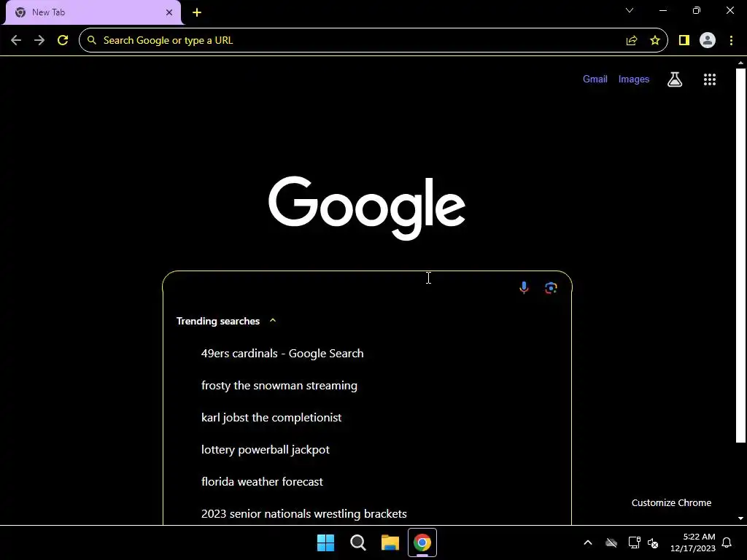Select "2023 senior nationals wrestling brackets" suggestion
Screen dimensions: 747x560
[x=367, y=513]
